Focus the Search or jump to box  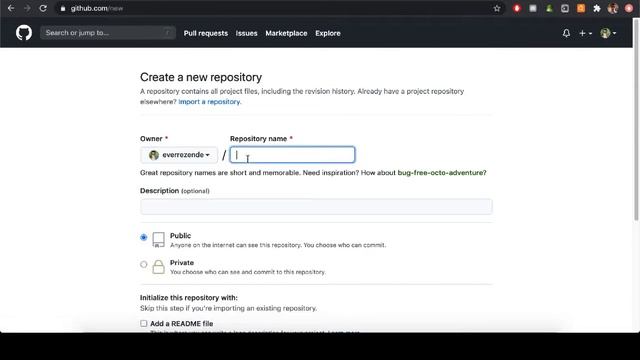[x=108, y=33]
